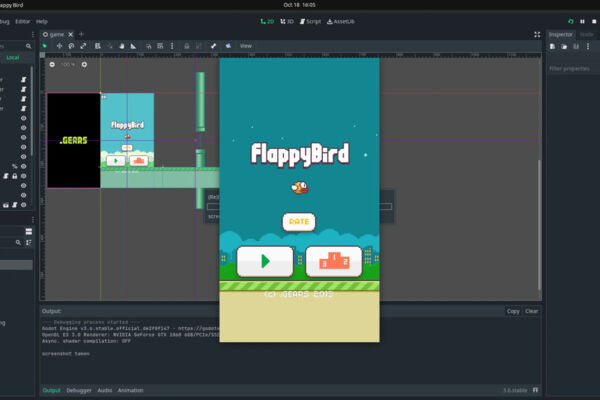
Task: Switch to the 2D workspace
Action: pos(267,21)
